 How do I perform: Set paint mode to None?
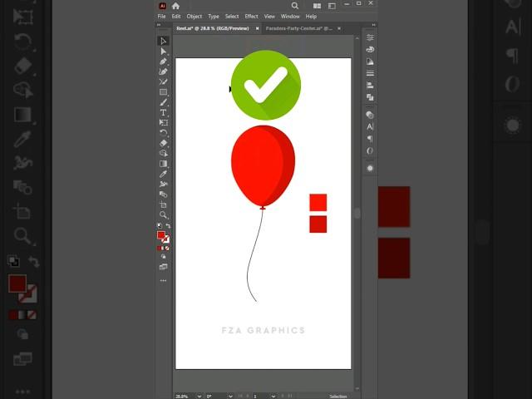[167, 249]
